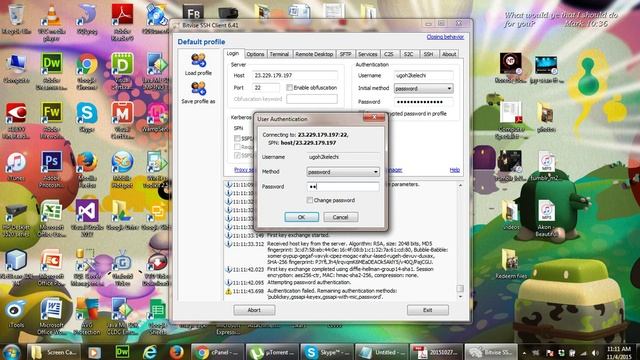Screen dimensions: 640x360
Task: Click the Save profile as icon
Action: point(198,89)
